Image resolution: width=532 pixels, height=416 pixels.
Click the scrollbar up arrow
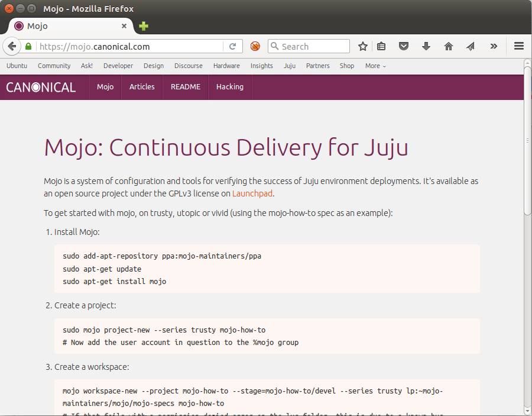527,62
